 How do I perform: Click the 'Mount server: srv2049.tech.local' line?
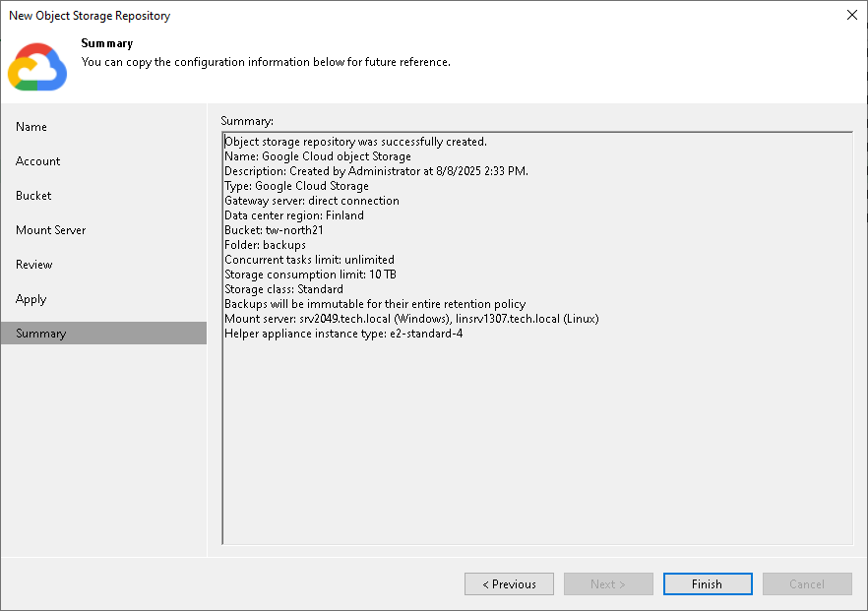point(411,319)
